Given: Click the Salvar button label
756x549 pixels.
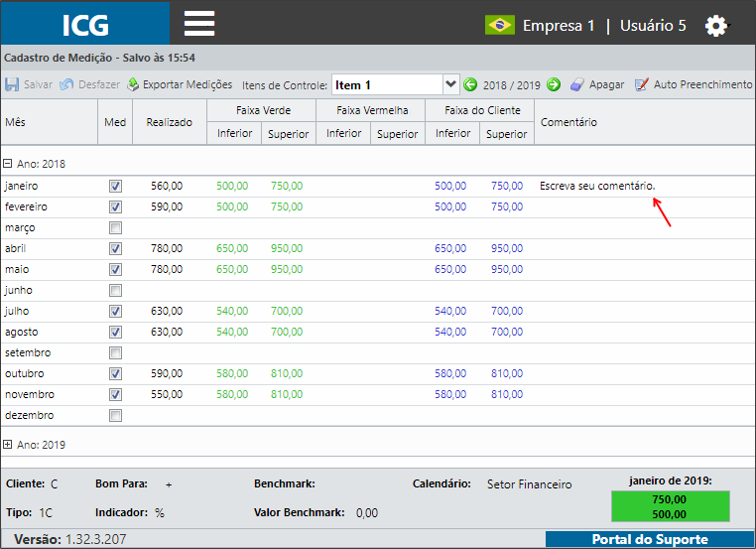Looking at the screenshot, I should [x=38, y=84].
